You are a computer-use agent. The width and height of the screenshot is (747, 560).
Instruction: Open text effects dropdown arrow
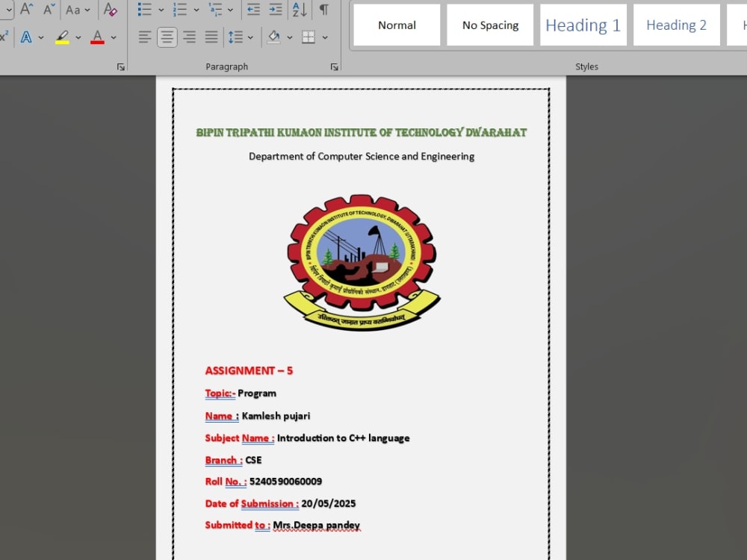41,37
